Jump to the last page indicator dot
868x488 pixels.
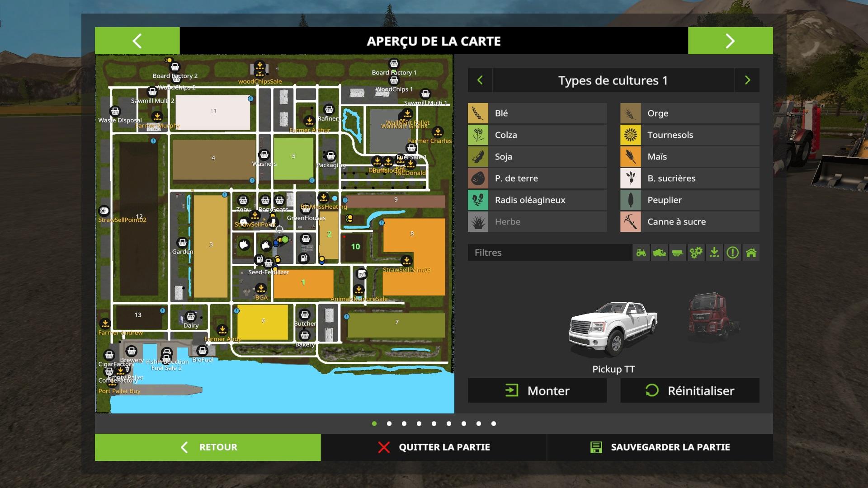point(494,423)
